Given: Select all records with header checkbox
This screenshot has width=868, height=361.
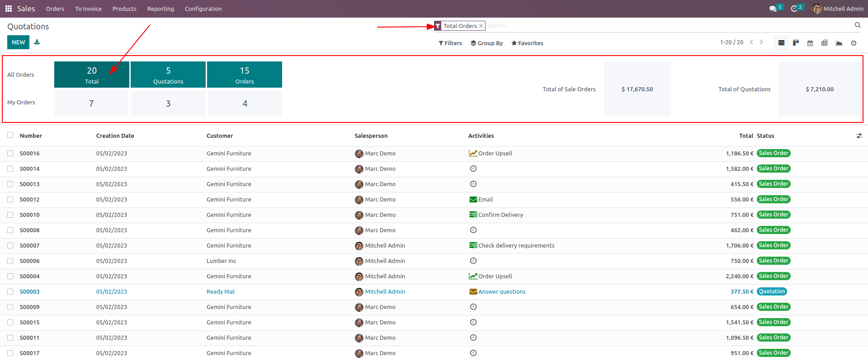Looking at the screenshot, I should tap(10, 135).
